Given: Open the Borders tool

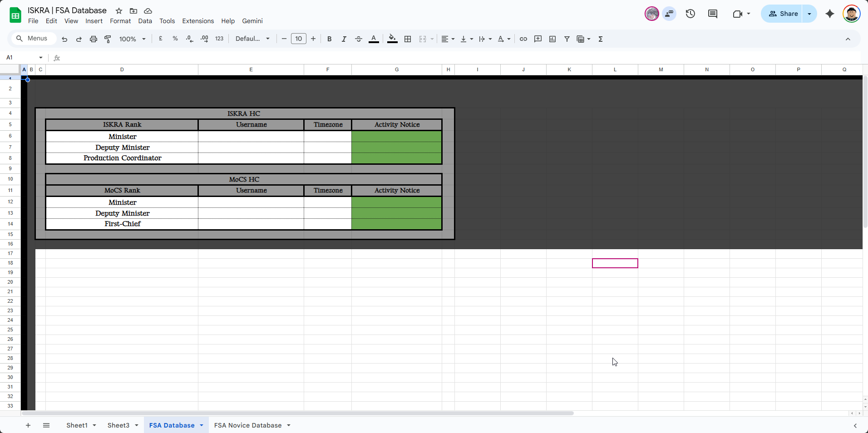Looking at the screenshot, I should [408, 39].
